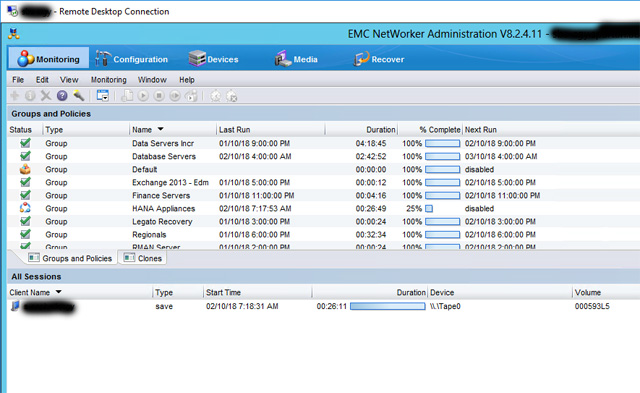
Task: Click the delete X toolbar icon
Action: (46, 96)
